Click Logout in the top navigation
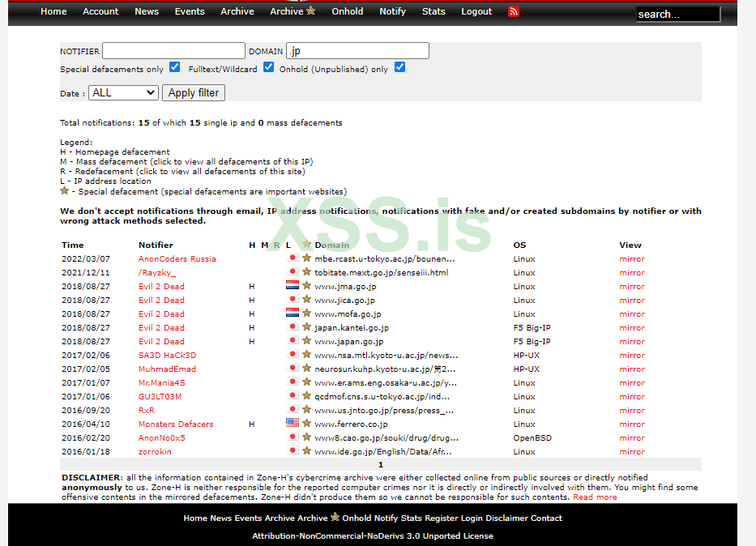Viewport: 756px width, 546px height. (476, 11)
